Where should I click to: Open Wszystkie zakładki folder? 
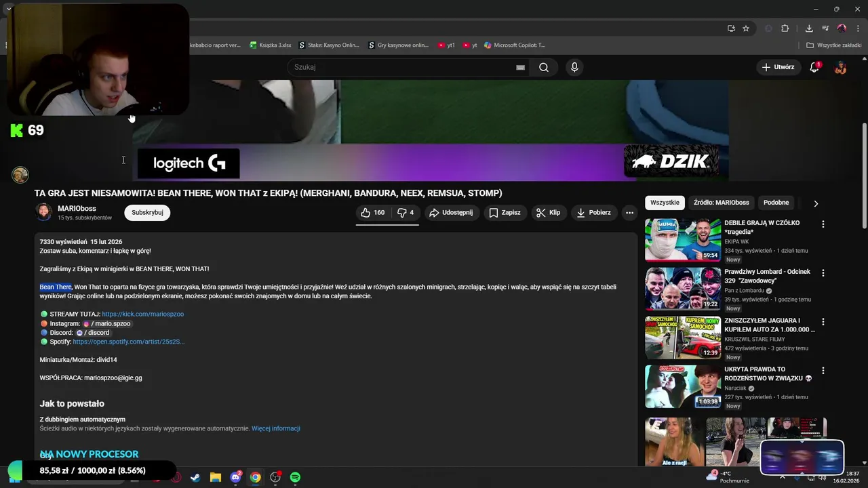[833, 45]
